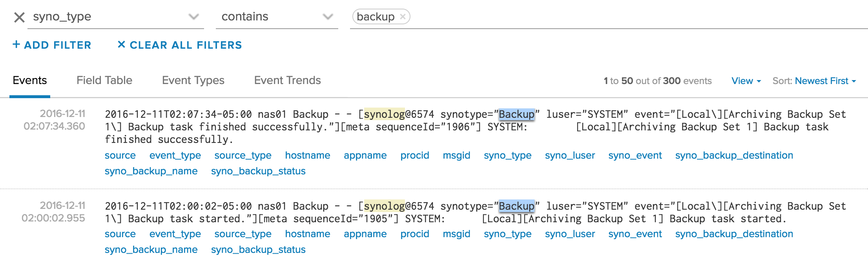Viewport: 868px width, 267px height.
Task: Remove the backup tag from filter value
Action: (403, 17)
